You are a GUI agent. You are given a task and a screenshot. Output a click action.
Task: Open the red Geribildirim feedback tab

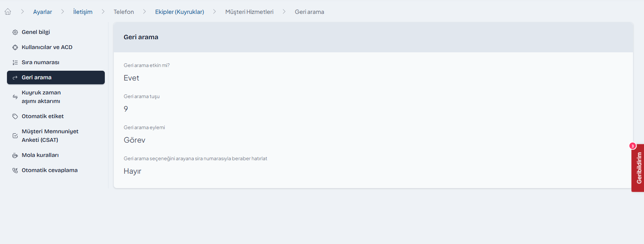coord(638,168)
